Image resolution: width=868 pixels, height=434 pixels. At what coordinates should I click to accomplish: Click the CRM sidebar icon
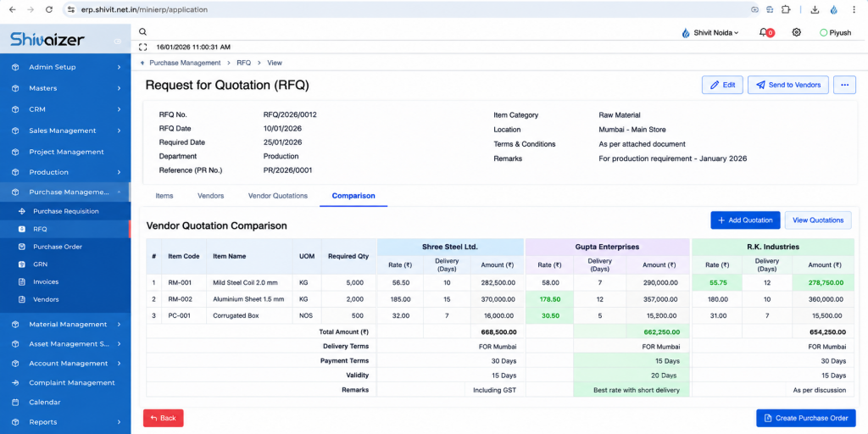(15, 109)
